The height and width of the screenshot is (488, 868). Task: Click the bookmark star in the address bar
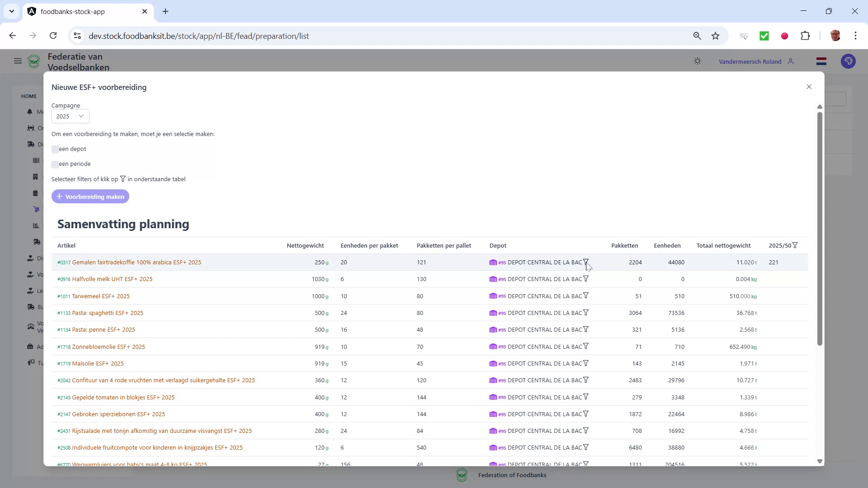click(715, 36)
